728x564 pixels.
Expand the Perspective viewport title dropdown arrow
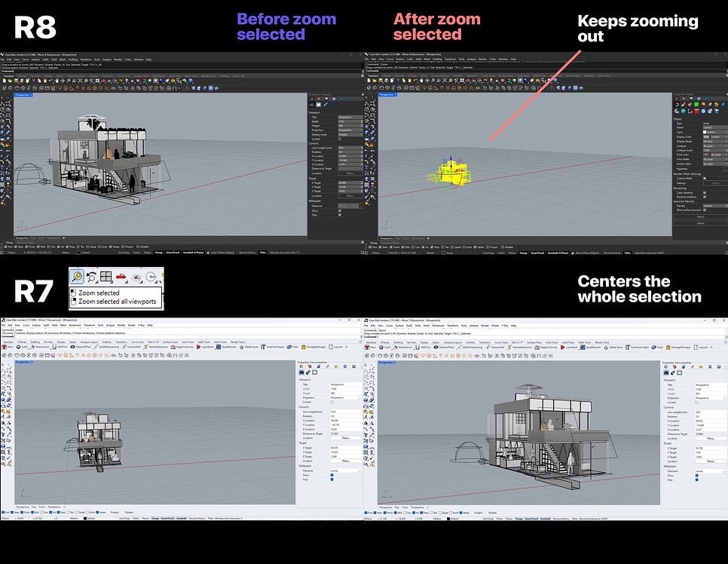click(31, 95)
